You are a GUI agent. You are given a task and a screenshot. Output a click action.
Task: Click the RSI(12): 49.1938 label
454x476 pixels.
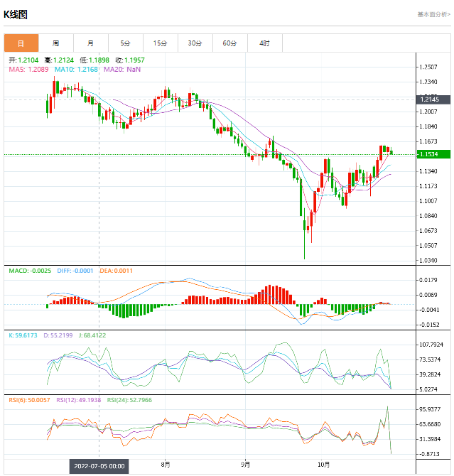[79, 400]
